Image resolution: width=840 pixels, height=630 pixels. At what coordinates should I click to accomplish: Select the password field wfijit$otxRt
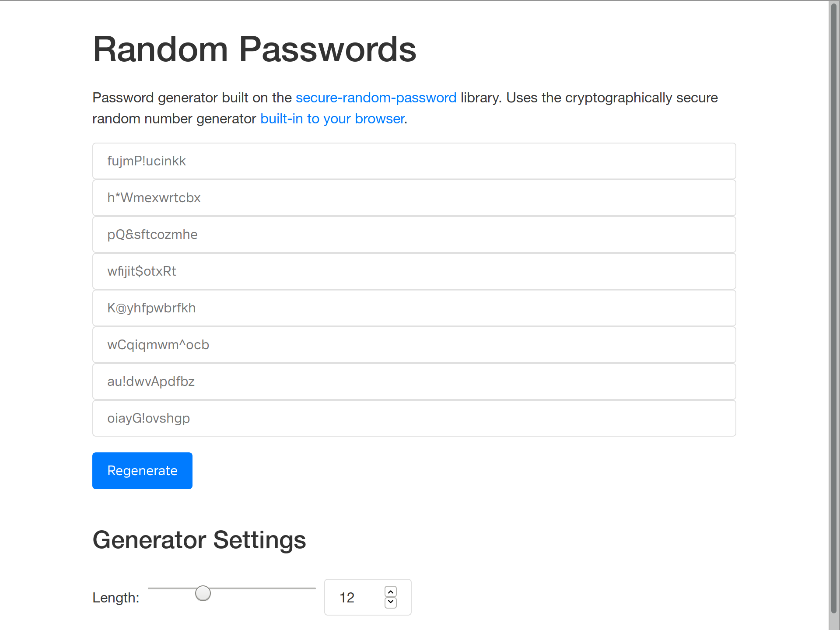click(414, 271)
